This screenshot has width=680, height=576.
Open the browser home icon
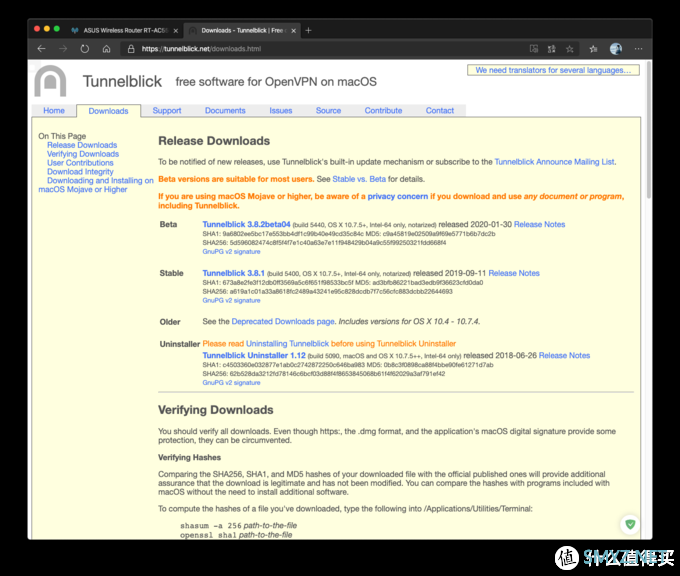pos(106,49)
